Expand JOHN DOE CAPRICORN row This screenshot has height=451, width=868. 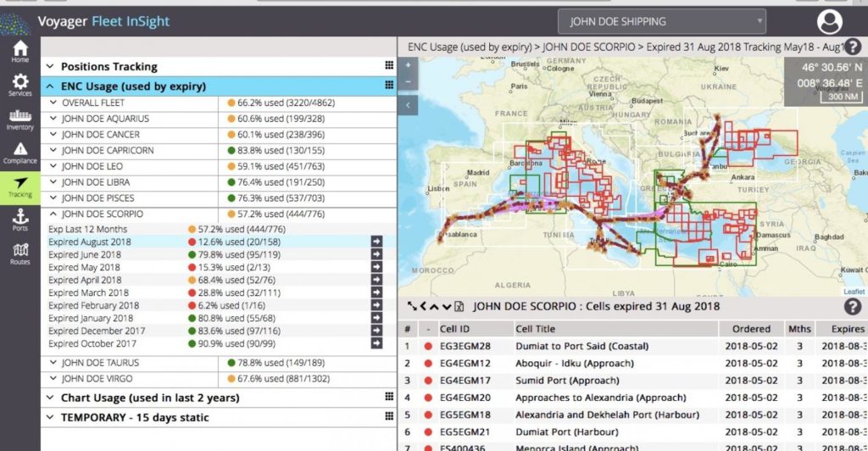point(53,150)
